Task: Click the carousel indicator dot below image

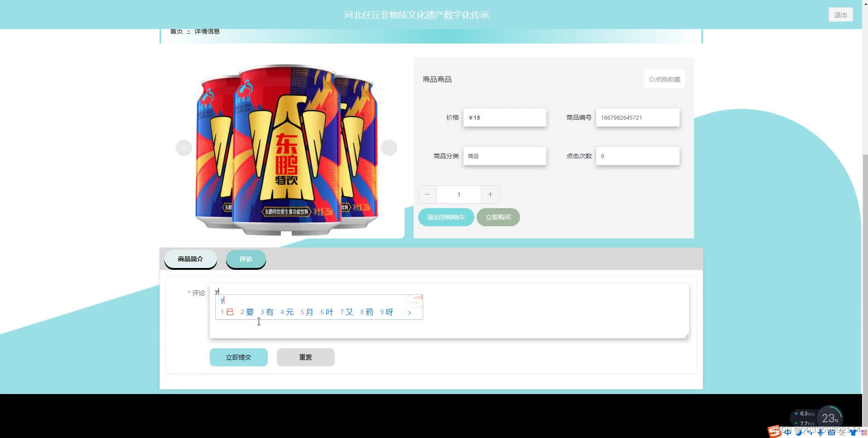Action: coord(286,234)
